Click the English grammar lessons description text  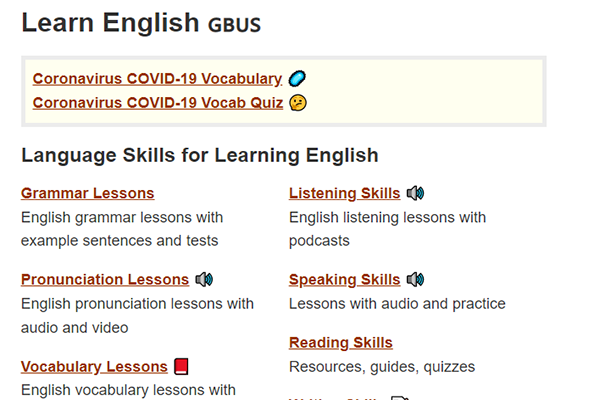pos(121,217)
